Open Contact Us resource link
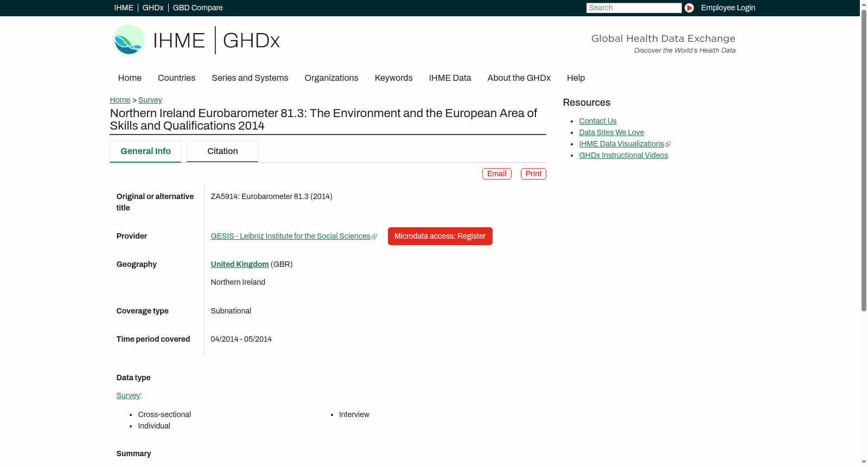 pos(598,121)
